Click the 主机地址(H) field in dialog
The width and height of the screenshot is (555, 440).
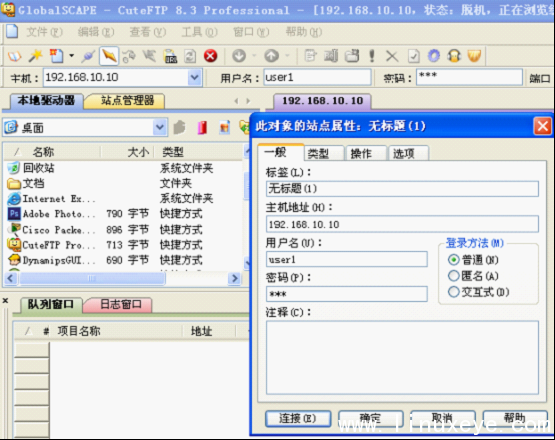click(402, 224)
